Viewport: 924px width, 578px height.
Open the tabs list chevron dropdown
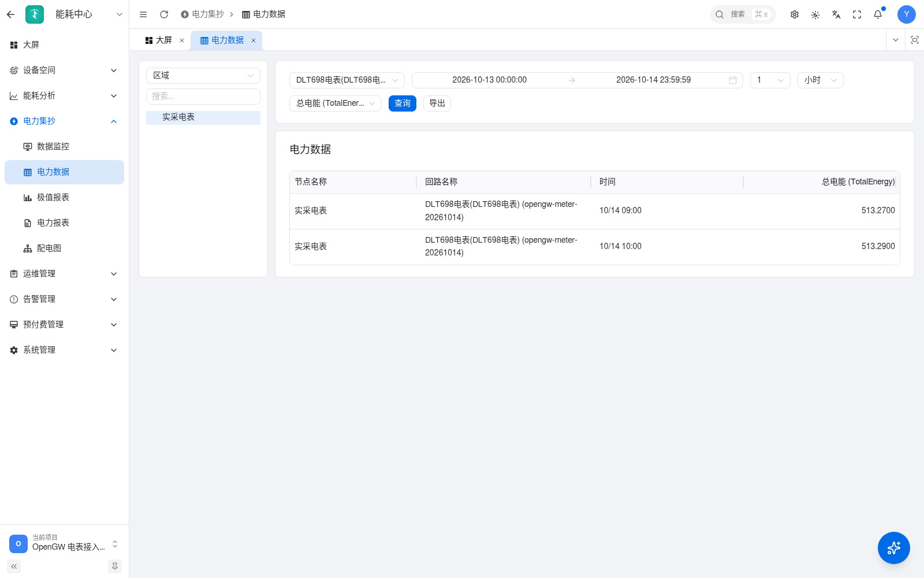coord(896,40)
